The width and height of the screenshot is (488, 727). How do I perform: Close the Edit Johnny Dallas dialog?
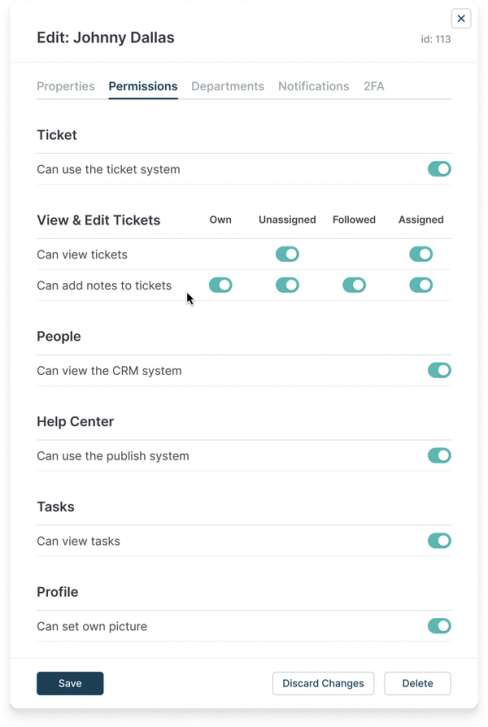coord(461,19)
